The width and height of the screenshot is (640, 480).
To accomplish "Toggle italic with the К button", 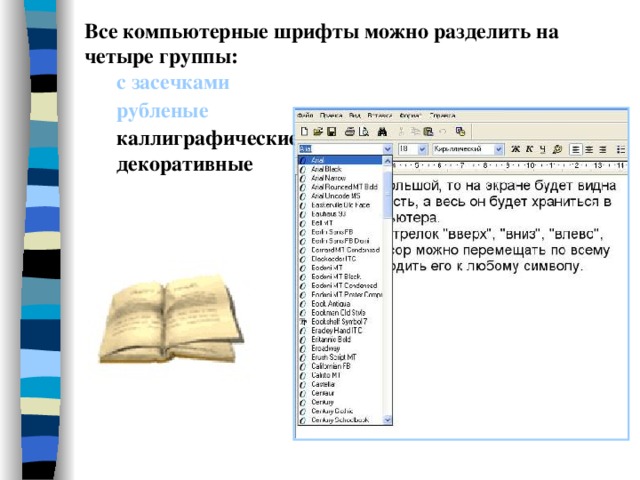I will (x=529, y=149).
